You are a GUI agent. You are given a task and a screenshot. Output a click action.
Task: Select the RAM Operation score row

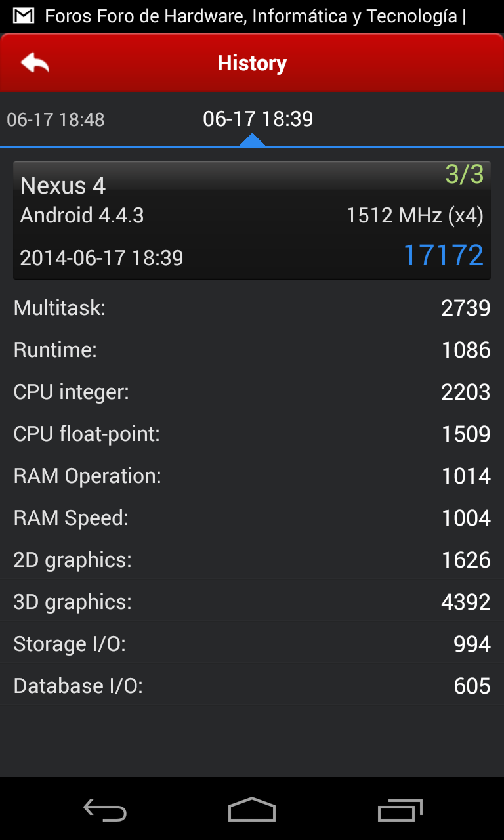[x=252, y=476]
